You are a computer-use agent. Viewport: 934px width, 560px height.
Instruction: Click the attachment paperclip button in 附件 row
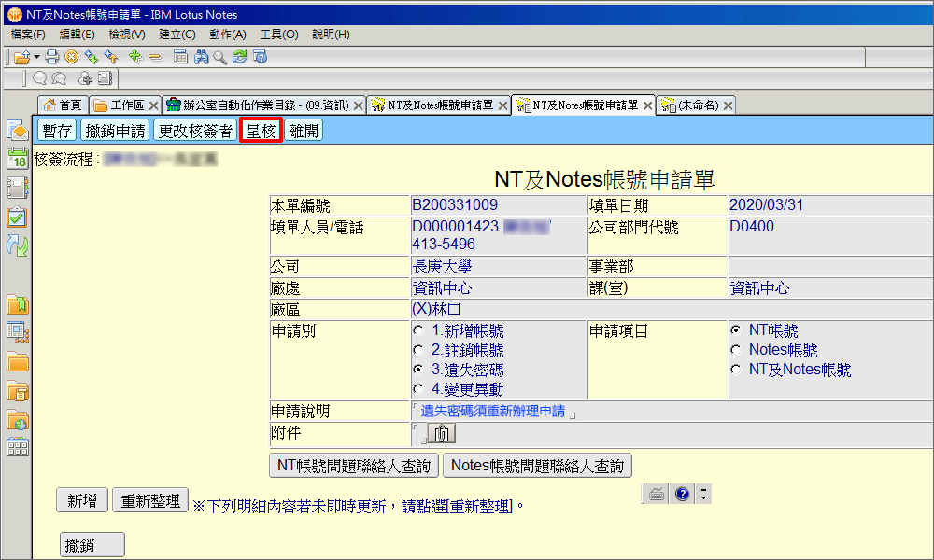442,433
